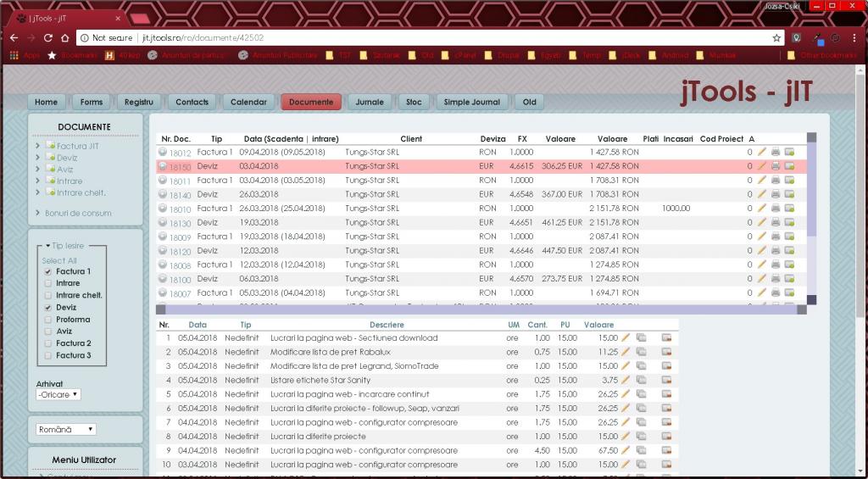Image resolution: width=868 pixels, height=479 pixels.
Task: Click the Bonuri de consum link
Action: [x=78, y=213]
